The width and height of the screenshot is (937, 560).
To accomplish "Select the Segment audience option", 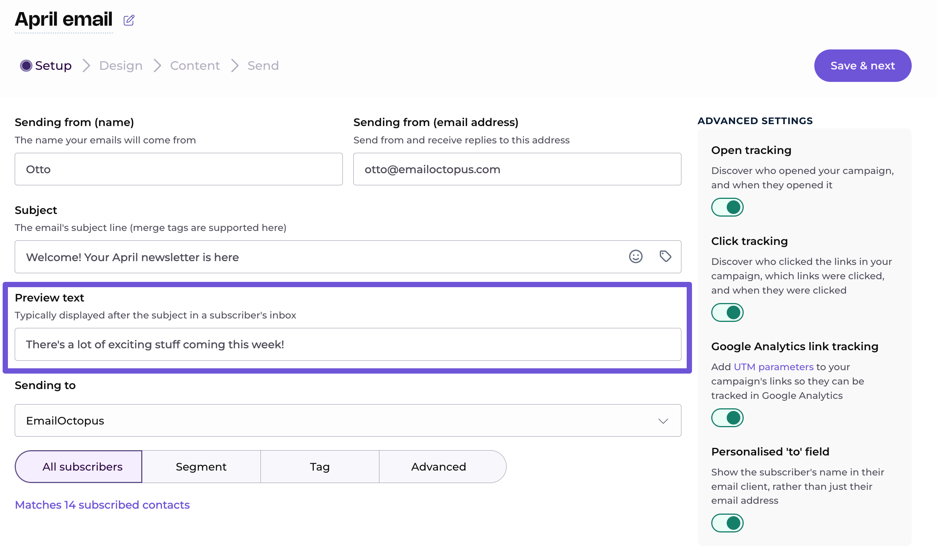I will [201, 467].
